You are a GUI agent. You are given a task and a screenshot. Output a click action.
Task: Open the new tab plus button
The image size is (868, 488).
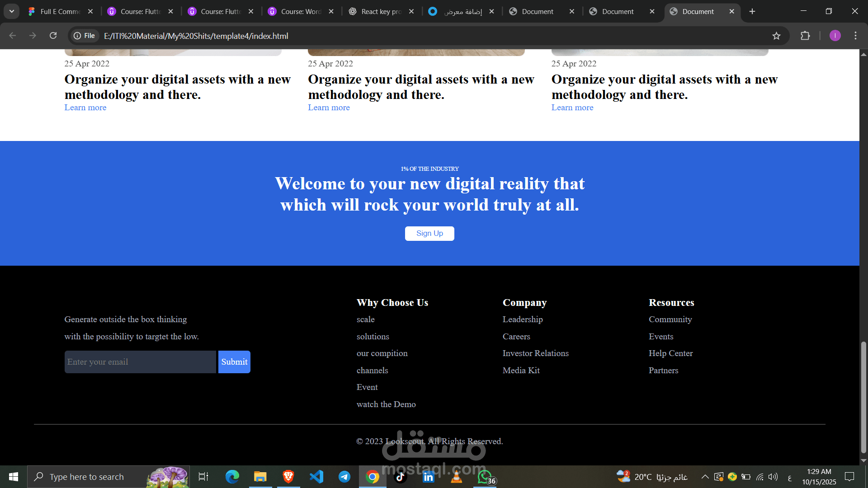752,11
